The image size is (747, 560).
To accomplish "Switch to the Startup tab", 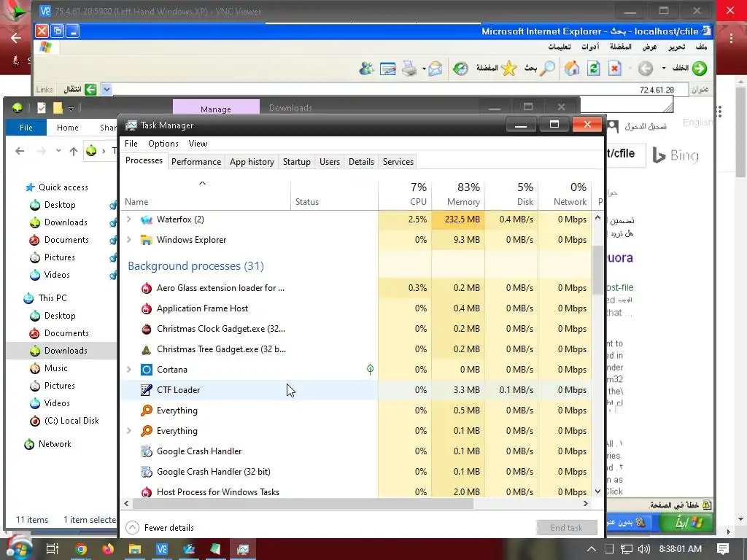I will 296,162.
